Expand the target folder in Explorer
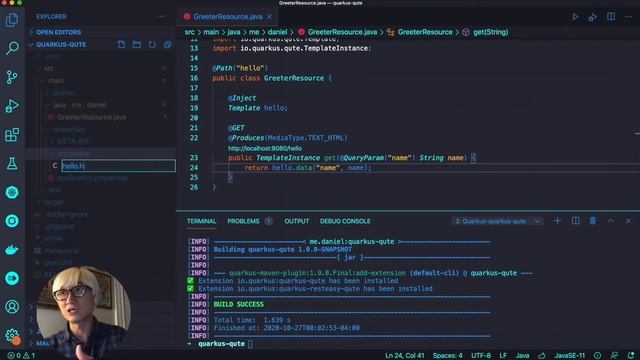640x360 pixels. (x=53, y=202)
